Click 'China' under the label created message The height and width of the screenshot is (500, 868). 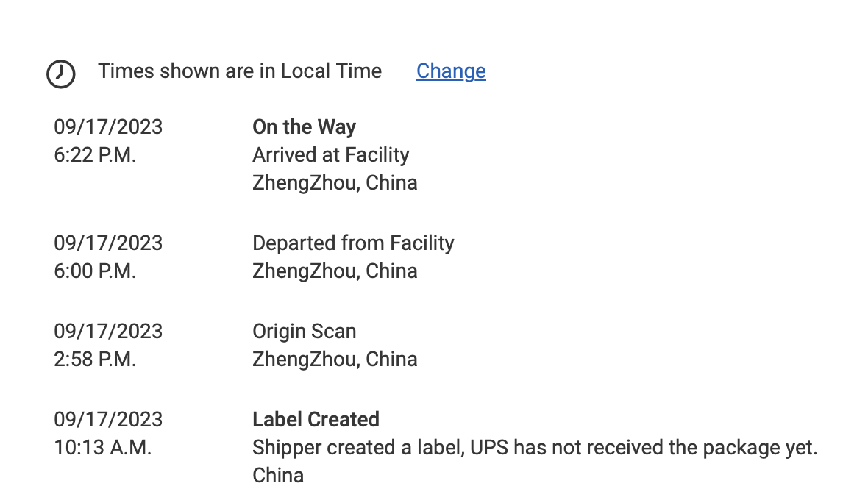(278, 476)
